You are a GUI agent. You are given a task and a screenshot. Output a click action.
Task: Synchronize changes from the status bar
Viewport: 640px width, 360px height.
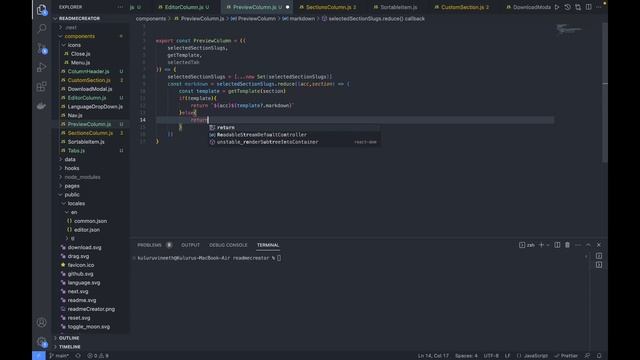click(x=78, y=356)
